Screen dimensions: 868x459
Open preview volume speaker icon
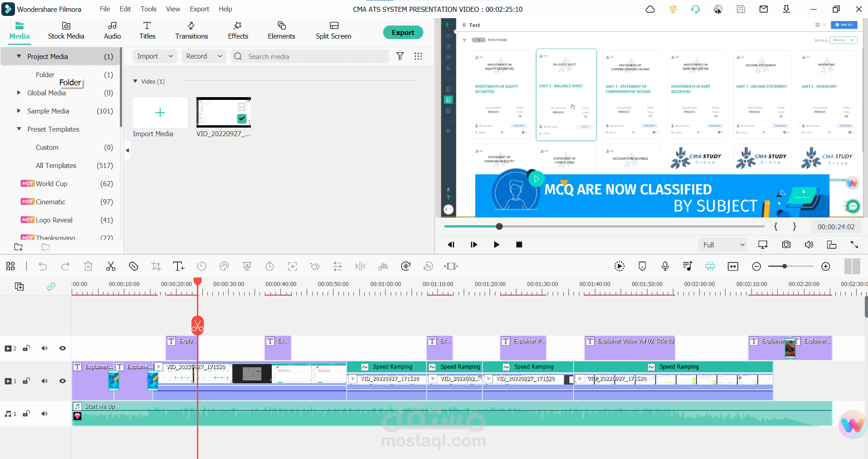tap(809, 245)
